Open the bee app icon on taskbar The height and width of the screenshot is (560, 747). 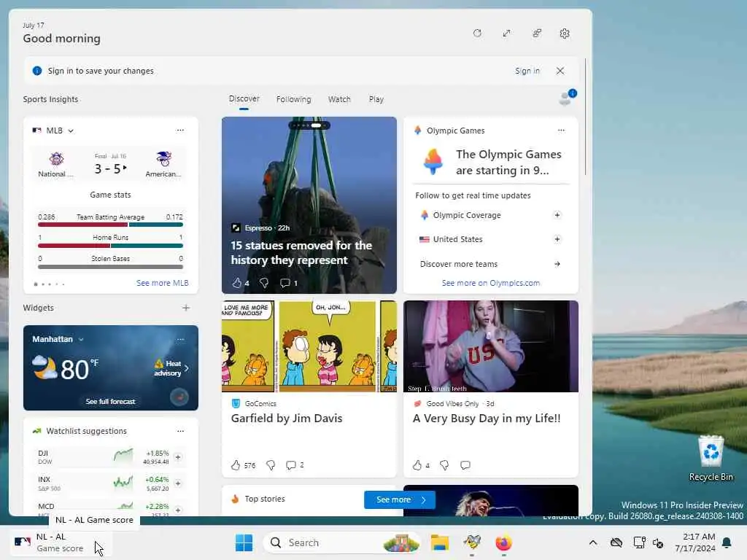coord(472,542)
